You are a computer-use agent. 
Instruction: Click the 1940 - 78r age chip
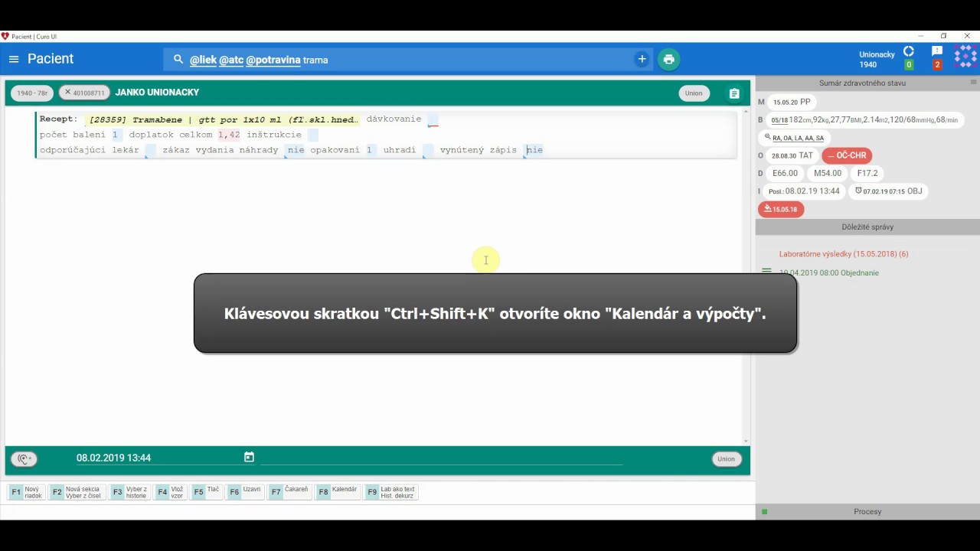32,93
